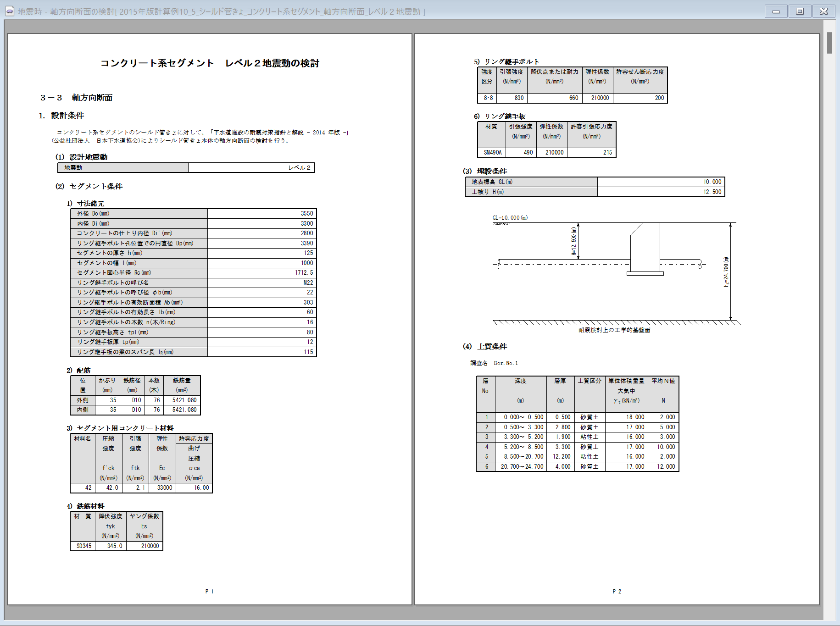Click the SM490A ring joint plate cell
The image size is (840, 626).
click(492, 153)
